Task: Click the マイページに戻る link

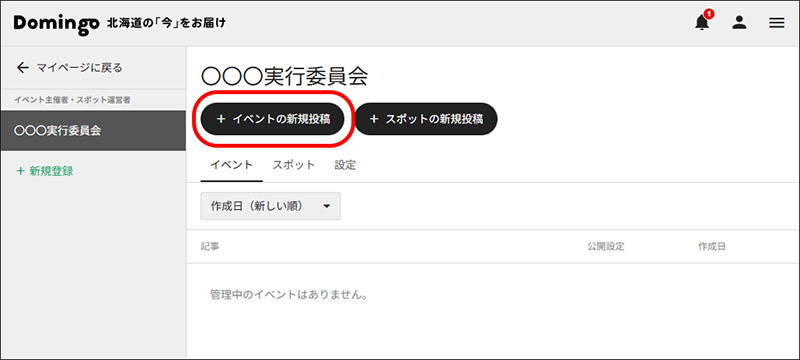Action: [x=79, y=68]
